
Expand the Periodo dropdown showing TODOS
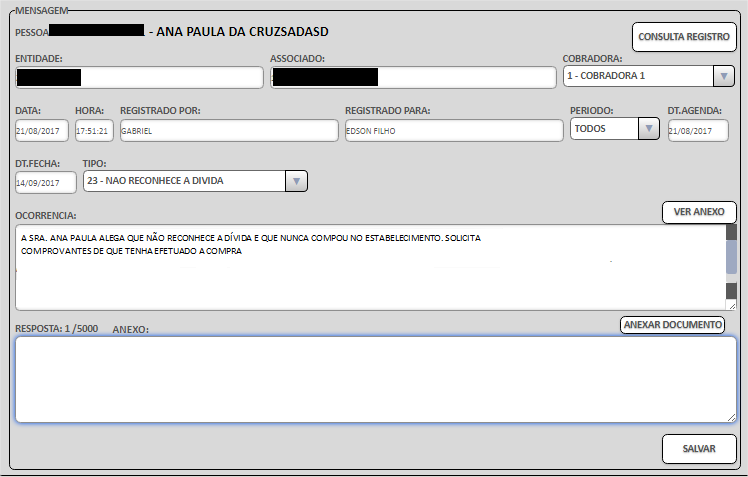649,128
